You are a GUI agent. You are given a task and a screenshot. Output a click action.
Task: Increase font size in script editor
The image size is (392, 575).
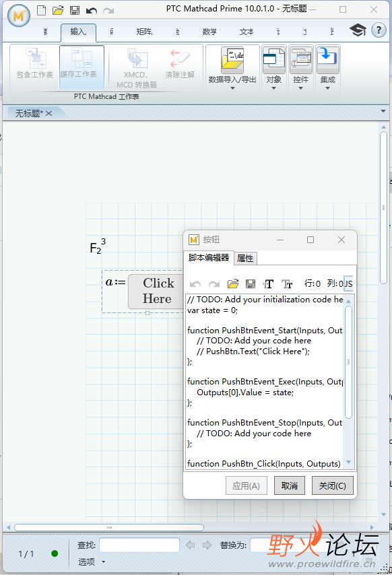click(x=268, y=284)
